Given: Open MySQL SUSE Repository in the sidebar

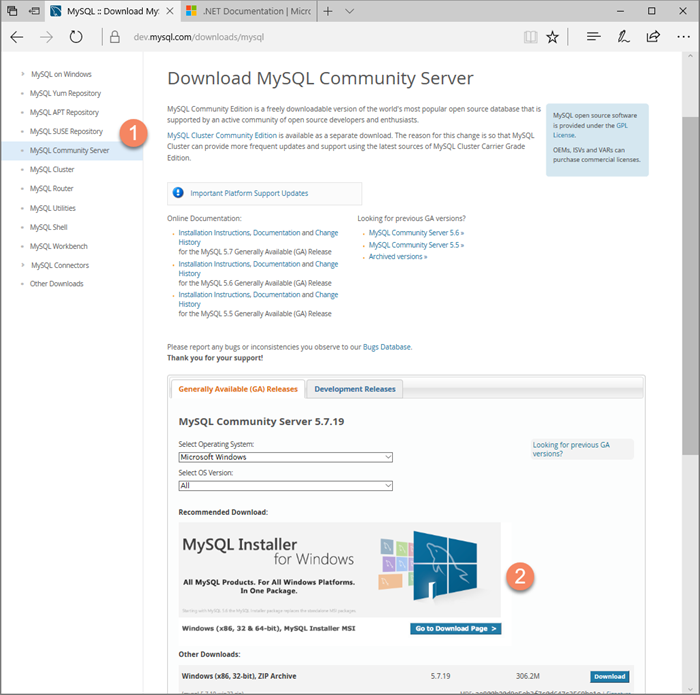Looking at the screenshot, I should (x=66, y=131).
